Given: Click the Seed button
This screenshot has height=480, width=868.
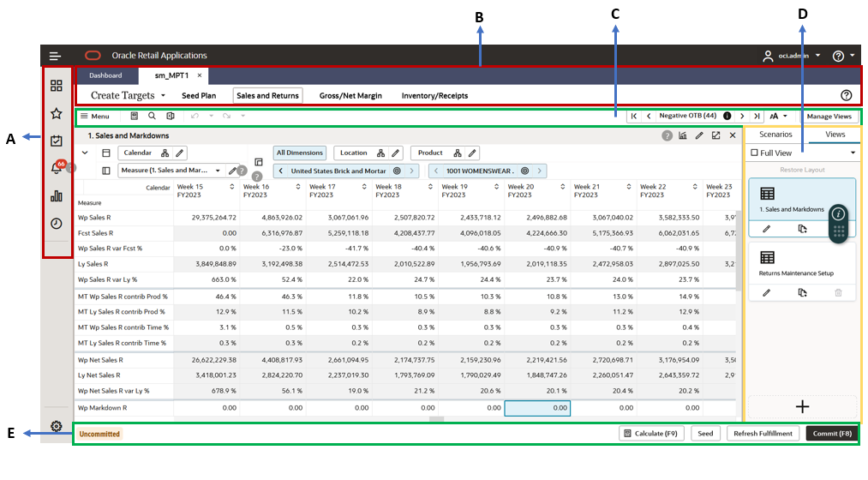Looking at the screenshot, I should [705, 434].
